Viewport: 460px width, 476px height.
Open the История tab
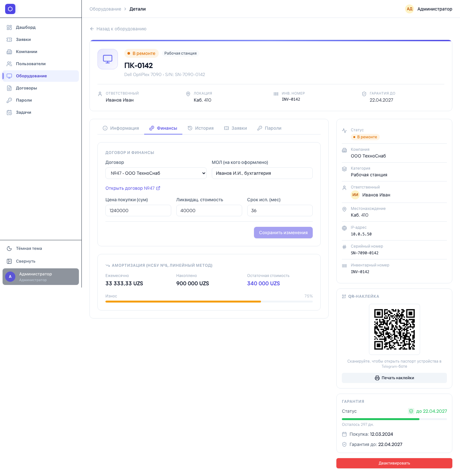[x=201, y=128]
